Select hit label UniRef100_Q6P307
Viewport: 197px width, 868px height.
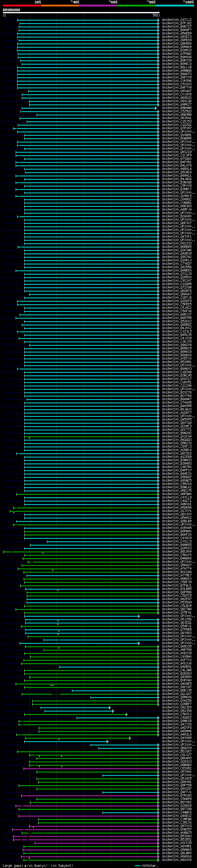click(x=177, y=223)
